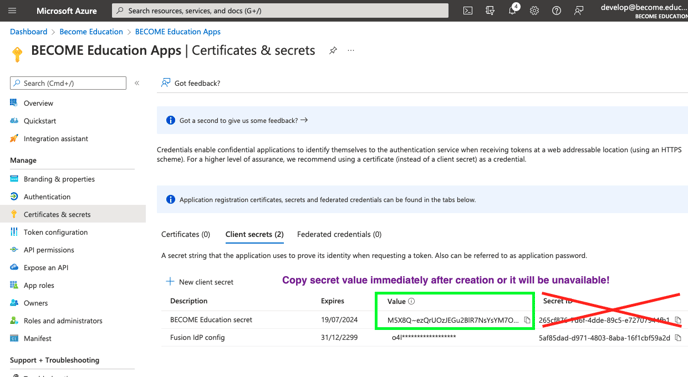688x377 pixels.
Task: Open the account menu develop@become.educ...
Action: click(644, 11)
